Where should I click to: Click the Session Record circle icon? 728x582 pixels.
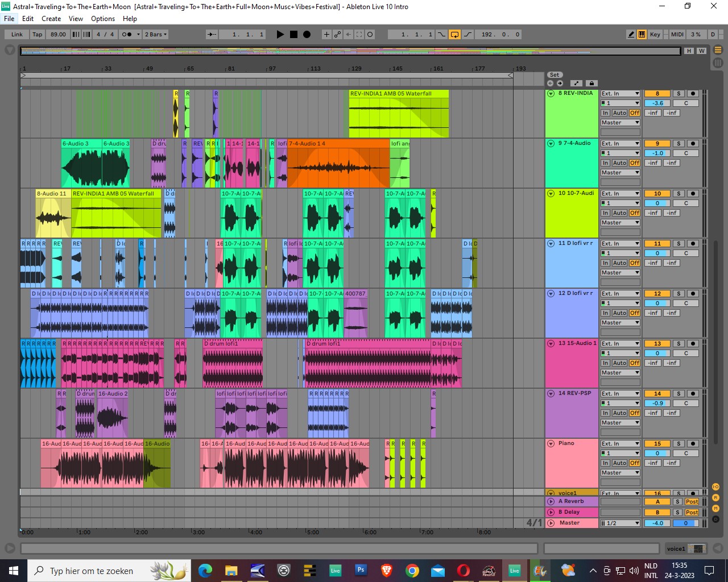pyautogui.click(x=370, y=35)
